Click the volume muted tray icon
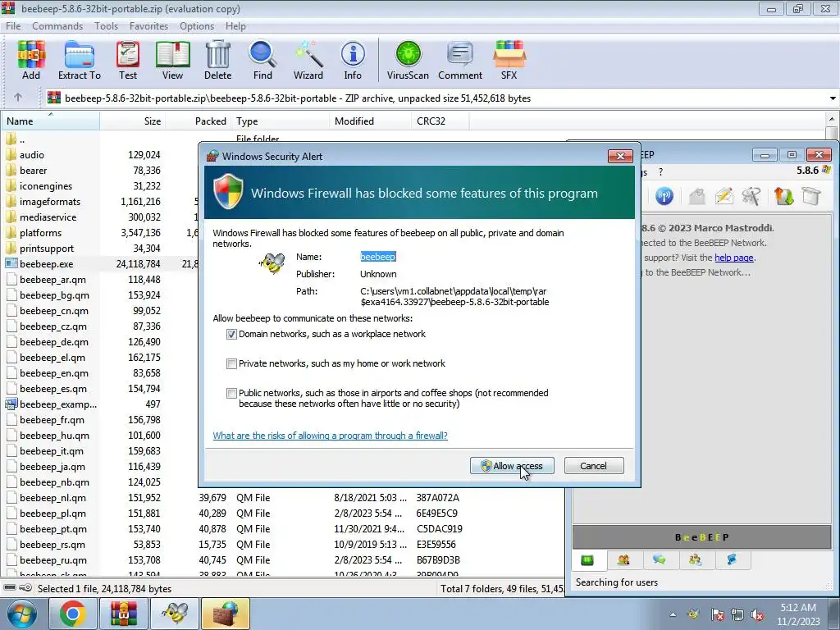 (x=757, y=614)
